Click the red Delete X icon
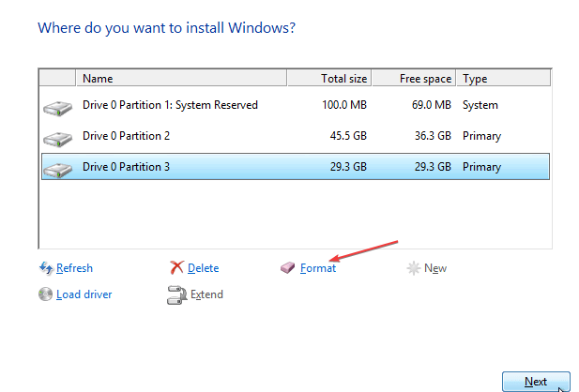The height and width of the screenshot is (392, 579). (176, 268)
